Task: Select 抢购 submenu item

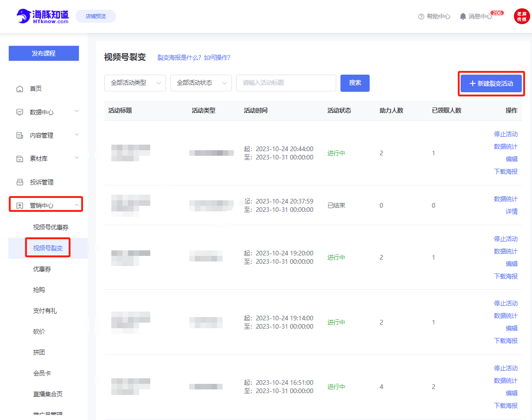Action: (39, 290)
